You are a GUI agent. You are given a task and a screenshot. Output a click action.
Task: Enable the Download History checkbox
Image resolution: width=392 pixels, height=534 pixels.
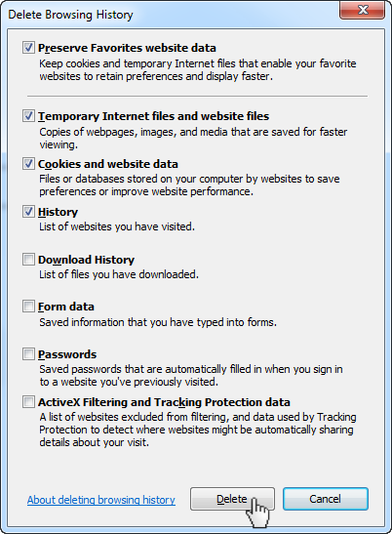(x=28, y=259)
